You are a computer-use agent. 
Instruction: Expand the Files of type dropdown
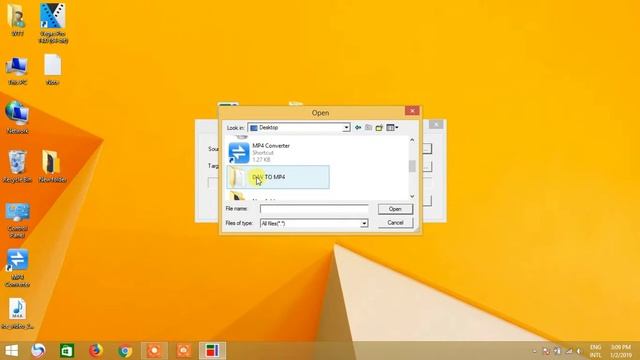(364, 223)
